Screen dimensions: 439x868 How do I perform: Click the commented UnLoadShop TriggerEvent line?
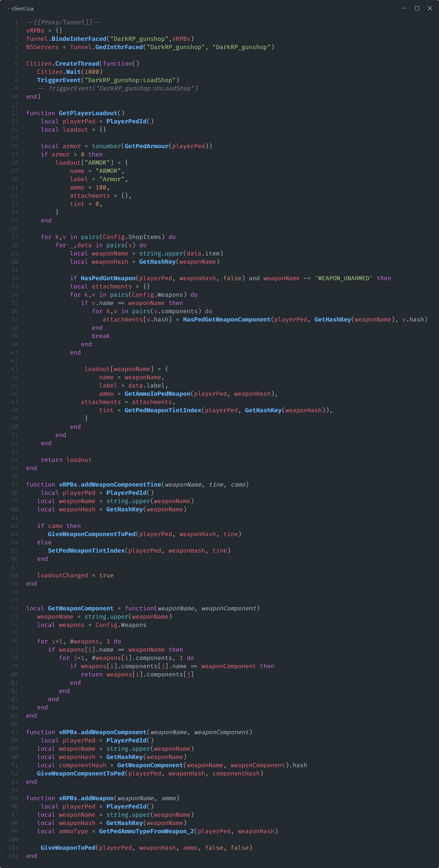pyautogui.click(x=118, y=88)
